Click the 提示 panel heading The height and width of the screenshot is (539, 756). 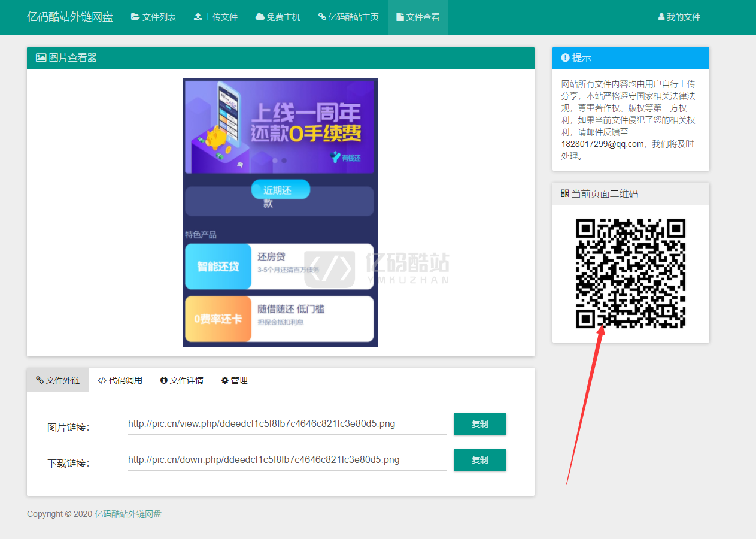tap(582, 57)
